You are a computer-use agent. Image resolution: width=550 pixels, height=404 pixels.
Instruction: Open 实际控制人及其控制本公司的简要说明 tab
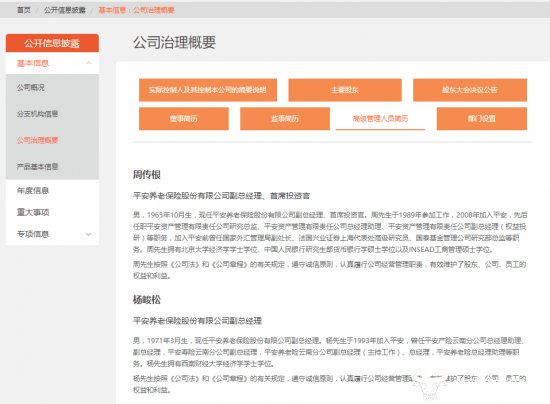pos(208,90)
